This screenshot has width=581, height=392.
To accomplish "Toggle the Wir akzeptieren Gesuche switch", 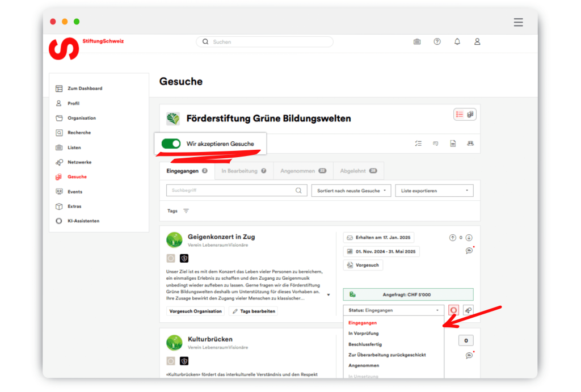I will 171,144.
